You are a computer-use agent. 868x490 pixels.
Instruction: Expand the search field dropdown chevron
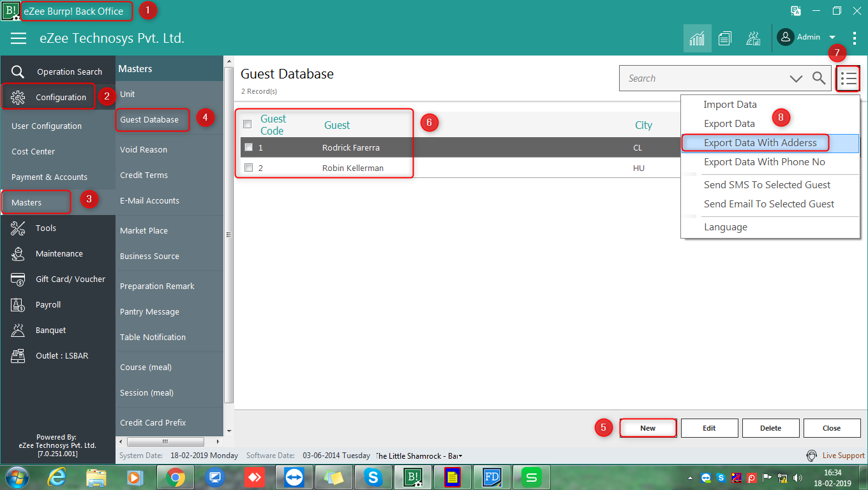[x=796, y=78]
